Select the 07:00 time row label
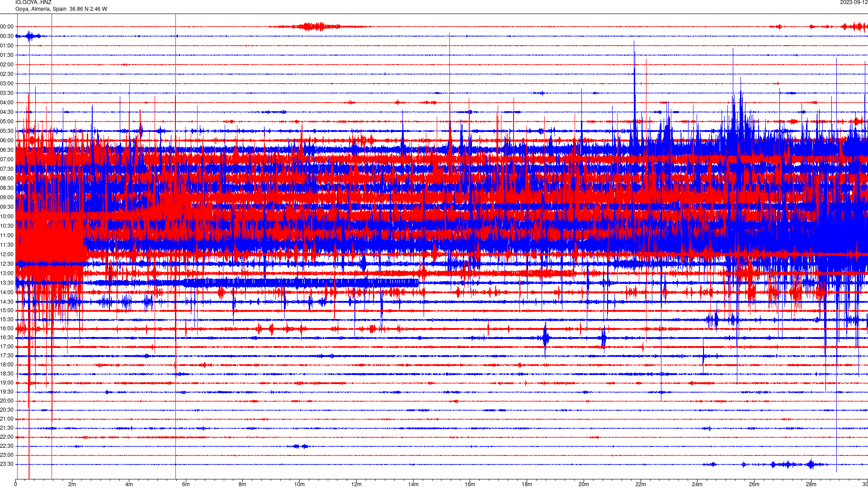 pyautogui.click(x=7, y=160)
